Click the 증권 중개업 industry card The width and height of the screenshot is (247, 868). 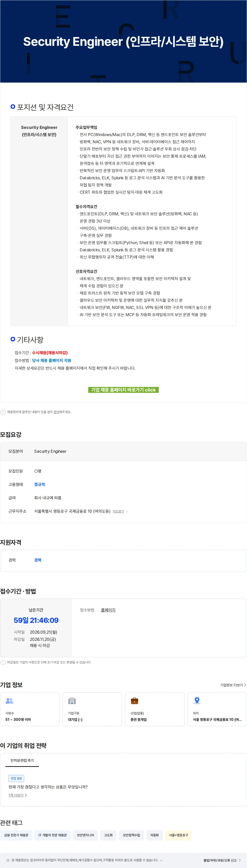coord(155,709)
